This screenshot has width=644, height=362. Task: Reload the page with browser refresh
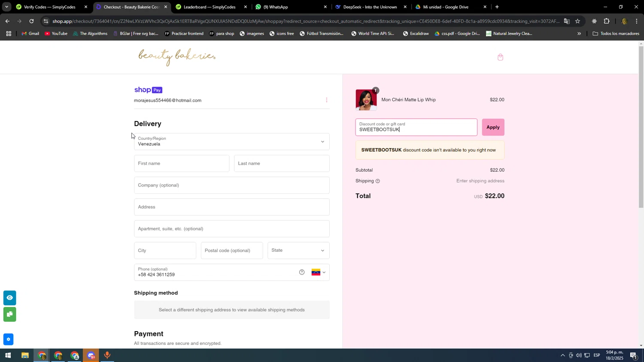pyautogui.click(x=31, y=21)
